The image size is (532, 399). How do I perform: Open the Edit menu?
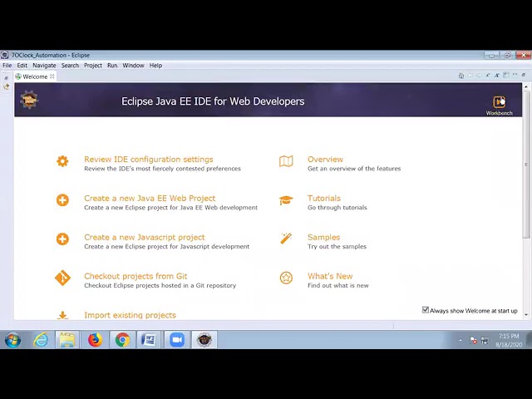click(x=22, y=65)
